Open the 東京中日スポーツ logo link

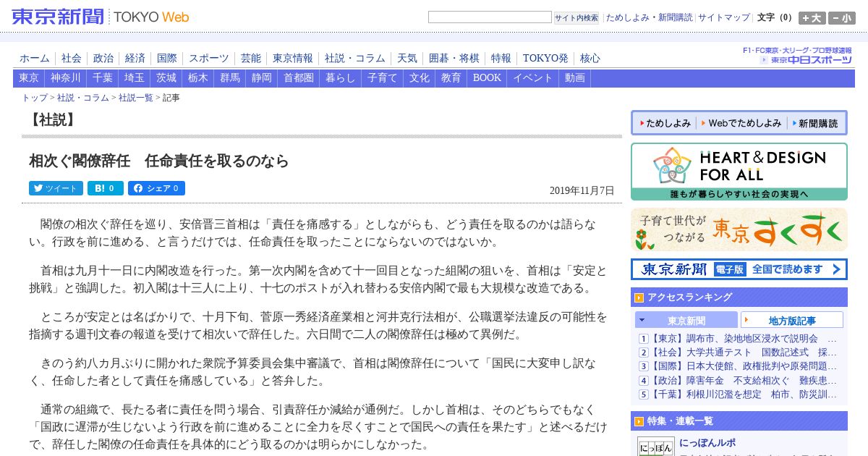tap(806, 59)
